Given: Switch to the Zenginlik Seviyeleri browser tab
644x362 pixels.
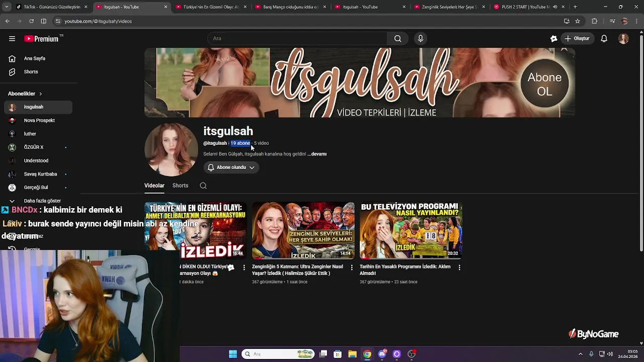Looking at the screenshot, I should pyautogui.click(x=450, y=7).
